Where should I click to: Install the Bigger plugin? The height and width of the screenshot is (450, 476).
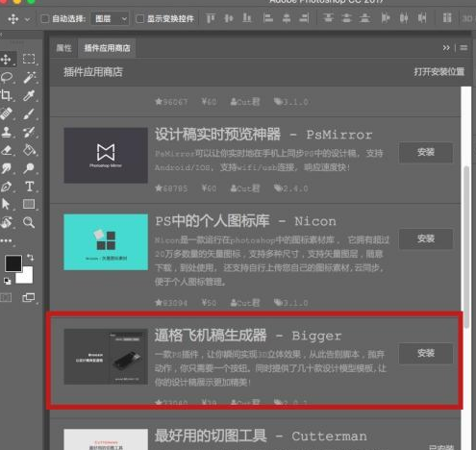(x=426, y=353)
